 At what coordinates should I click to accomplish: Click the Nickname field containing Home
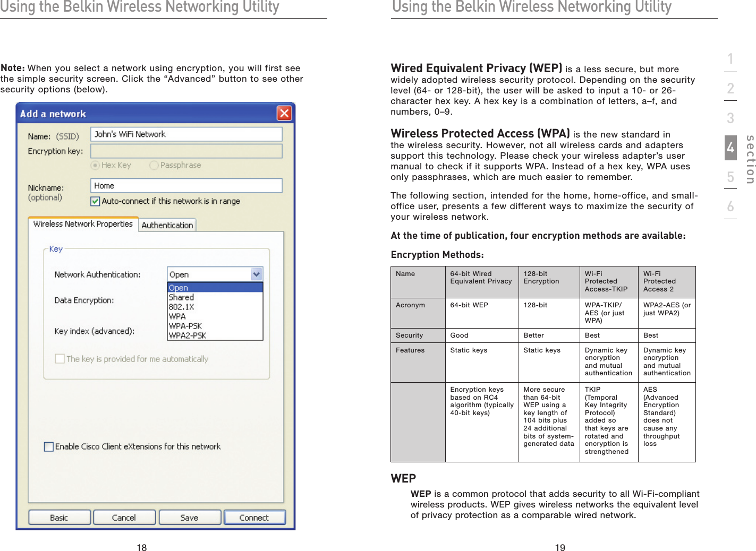click(186, 186)
